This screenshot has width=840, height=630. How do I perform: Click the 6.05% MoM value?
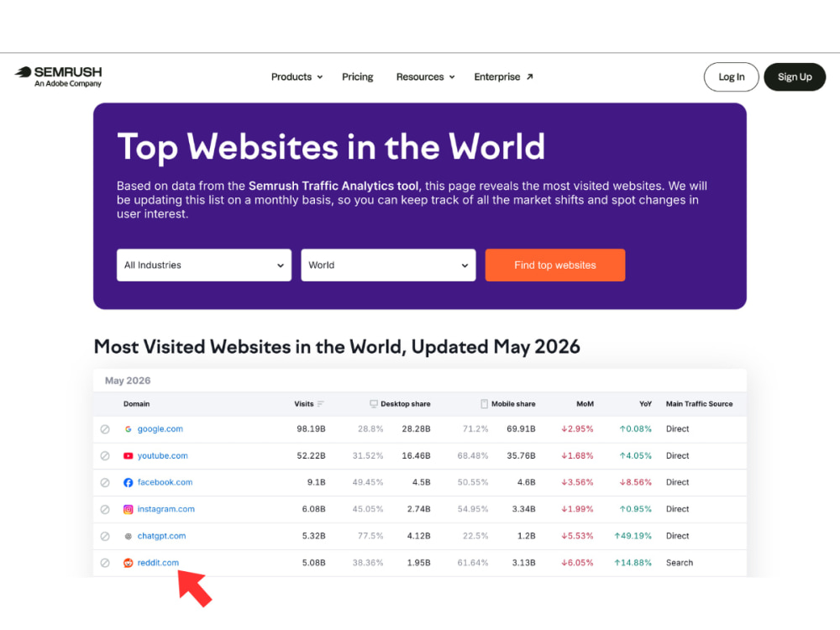[578, 563]
